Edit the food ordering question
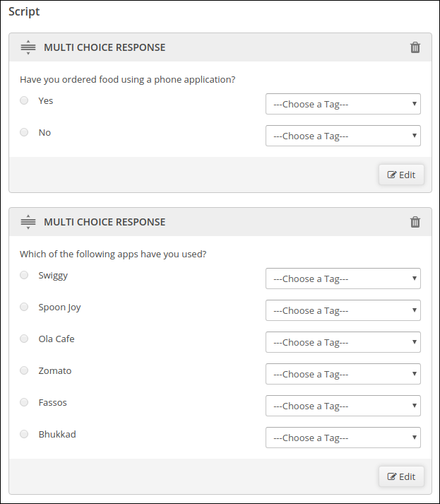The width and height of the screenshot is (440, 504). point(401,175)
